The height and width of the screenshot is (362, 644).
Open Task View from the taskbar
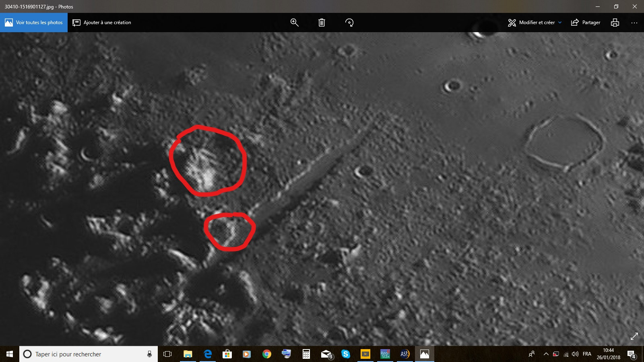pos(167,354)
